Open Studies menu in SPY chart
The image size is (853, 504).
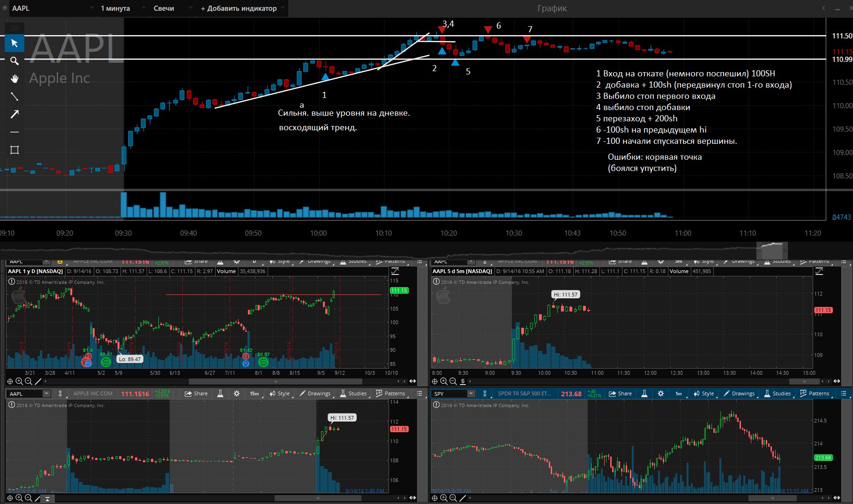click(x=777, y=393)
